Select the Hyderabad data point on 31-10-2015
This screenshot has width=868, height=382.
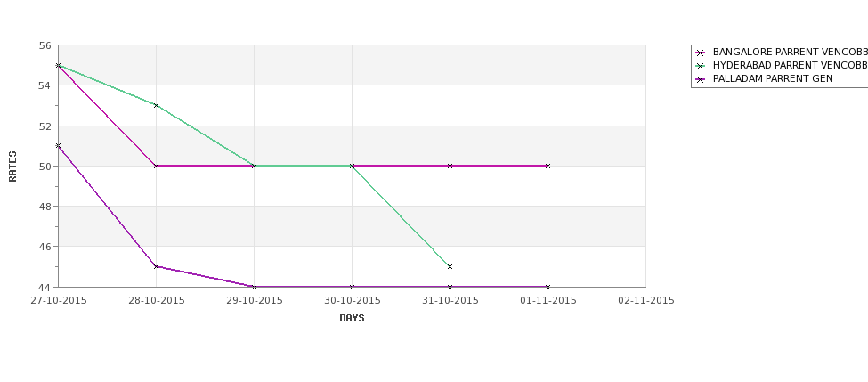pyautogui.click(x=450, y=266)
